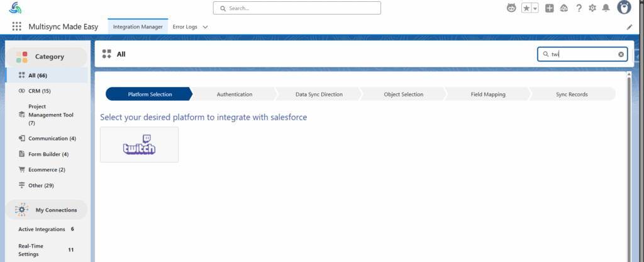This screenshot has height=262, width=644.
Task: Open the Error Logs tab
Action: coord(186,27)
